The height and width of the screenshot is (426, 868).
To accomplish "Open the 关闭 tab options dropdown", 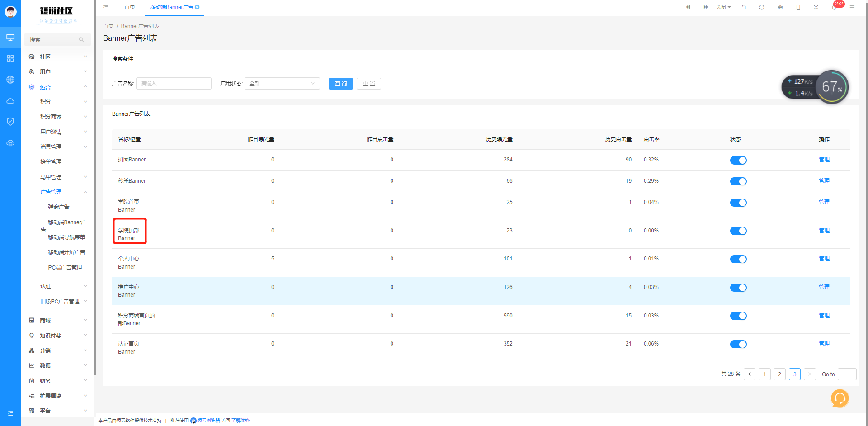I will coord(724,7).
